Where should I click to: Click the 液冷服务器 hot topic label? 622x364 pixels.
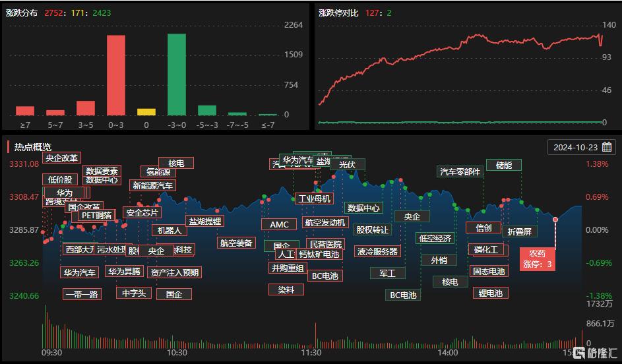pyautogui.click(x=377, y=251)
